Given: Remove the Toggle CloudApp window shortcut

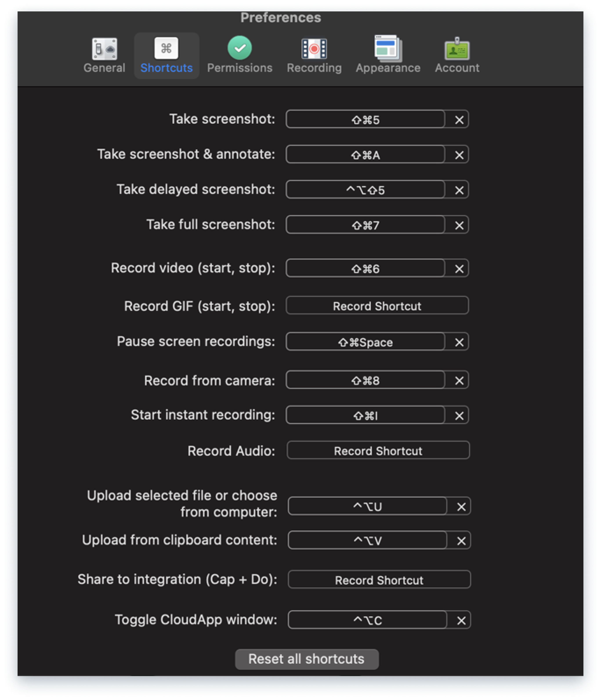Looking at the screenshot, I should 461,620.
